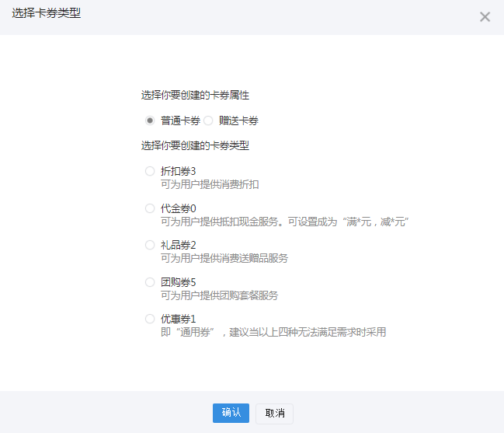Choose the 礼品券2 radio button

point(150,245)
